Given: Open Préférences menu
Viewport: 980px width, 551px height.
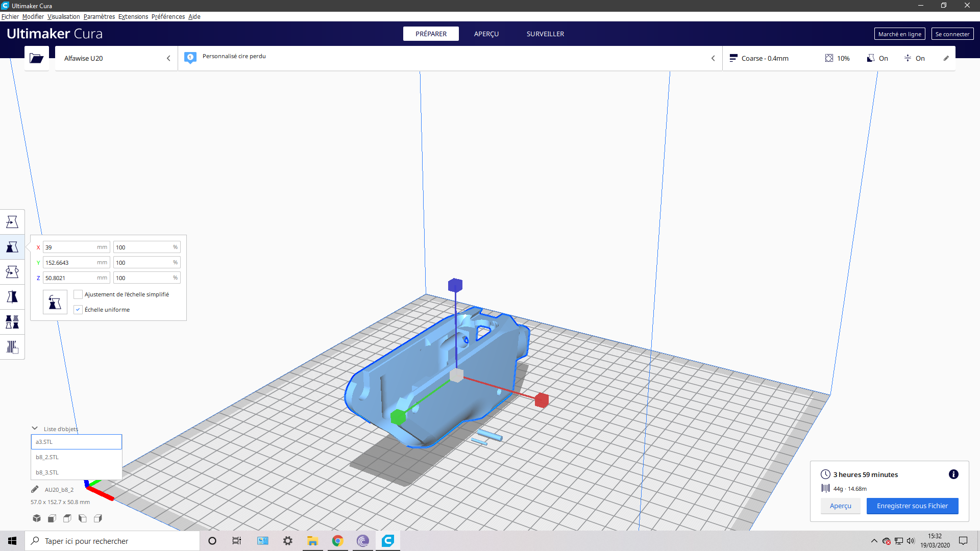Looking at the screenshot, I should tap(168, 17).
